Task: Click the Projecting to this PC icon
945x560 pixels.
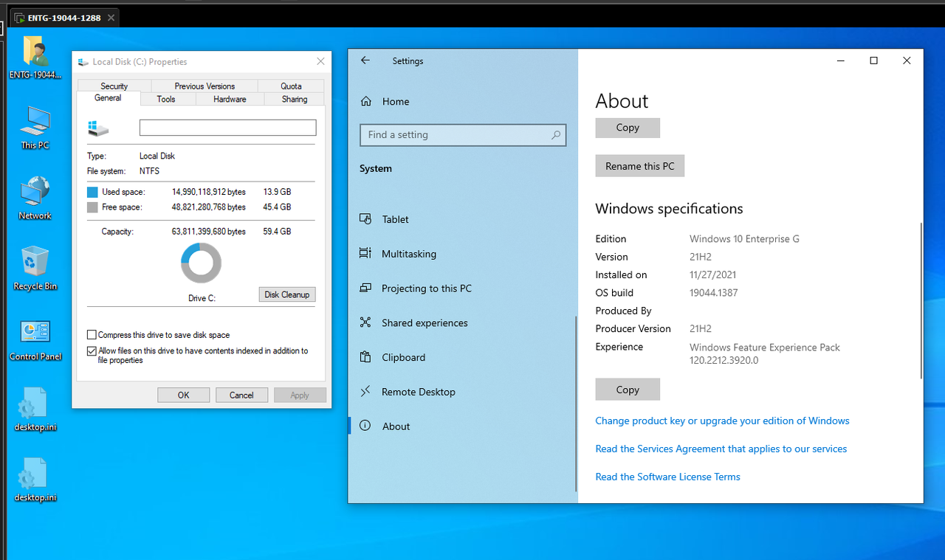Action: 365,288
